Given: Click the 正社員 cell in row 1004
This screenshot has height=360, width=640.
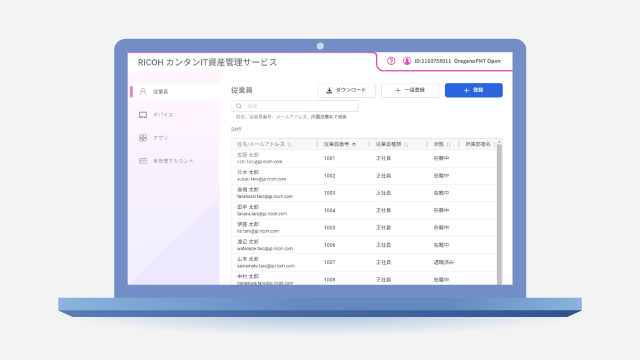Looking at the screenshot, I should click(384, 211).
